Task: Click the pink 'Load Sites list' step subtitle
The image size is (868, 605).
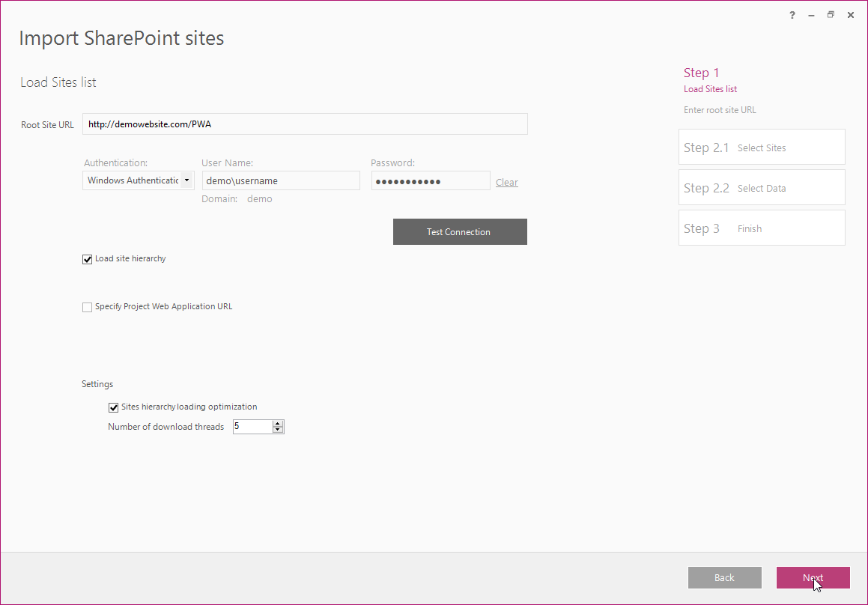Action: coord(710,89)
